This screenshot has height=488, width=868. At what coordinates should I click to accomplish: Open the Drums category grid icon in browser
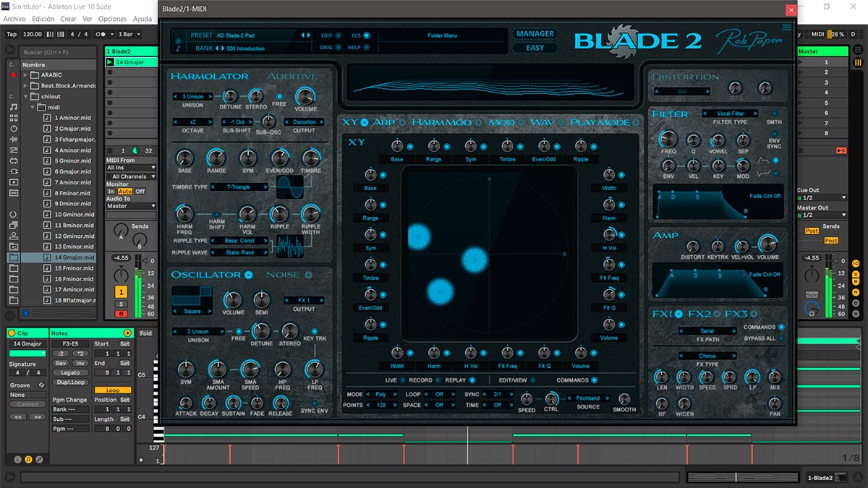click(x=13, y=118)
